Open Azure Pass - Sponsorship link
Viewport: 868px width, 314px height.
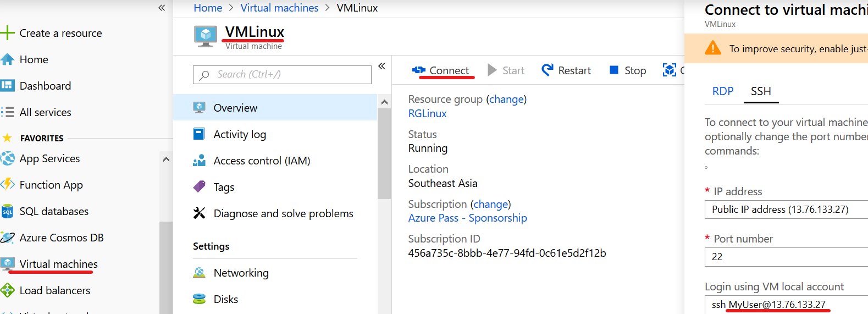coord(467,218)
